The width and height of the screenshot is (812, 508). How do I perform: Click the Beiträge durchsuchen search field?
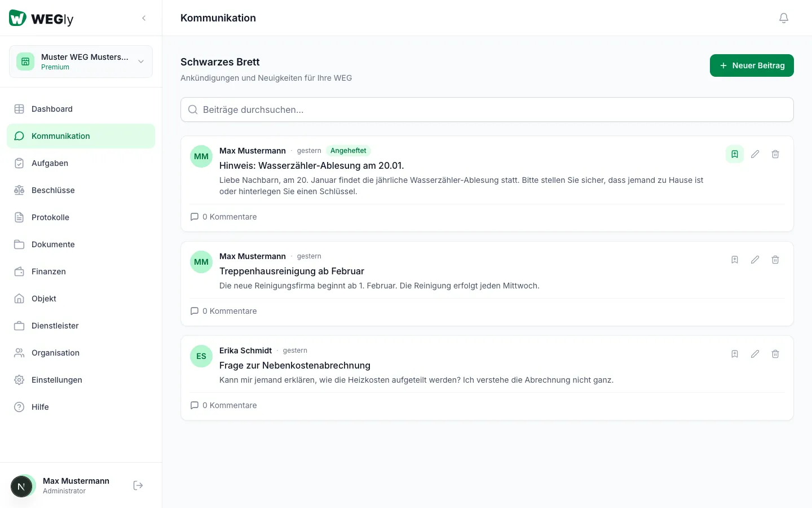(487, 110)
